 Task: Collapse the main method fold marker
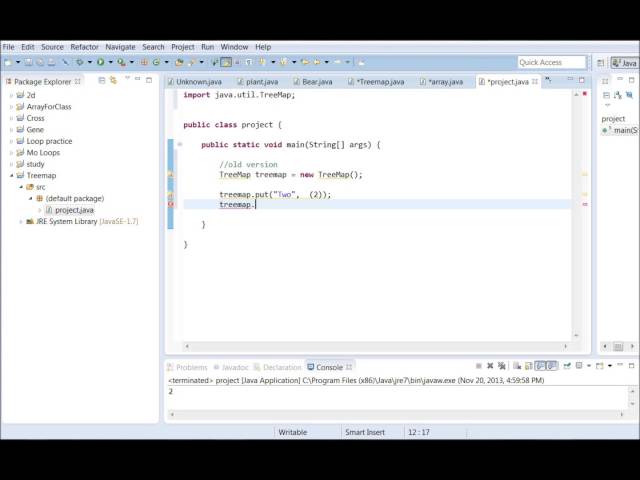[x=179, y=144]
